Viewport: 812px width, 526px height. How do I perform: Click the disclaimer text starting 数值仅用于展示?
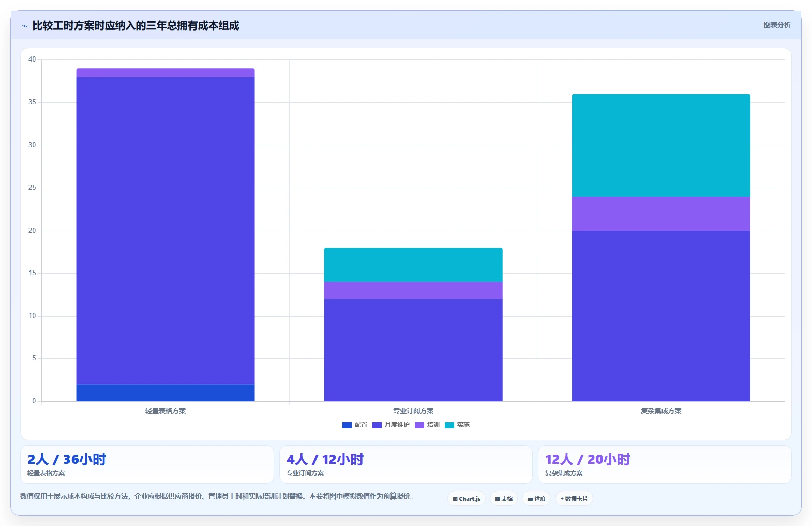[x=217, y=496]
